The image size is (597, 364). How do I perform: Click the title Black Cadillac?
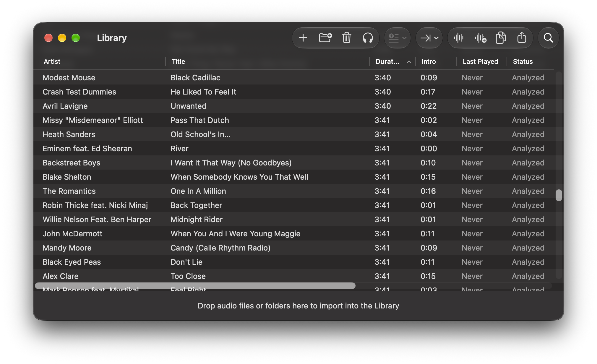click(195, 77)
